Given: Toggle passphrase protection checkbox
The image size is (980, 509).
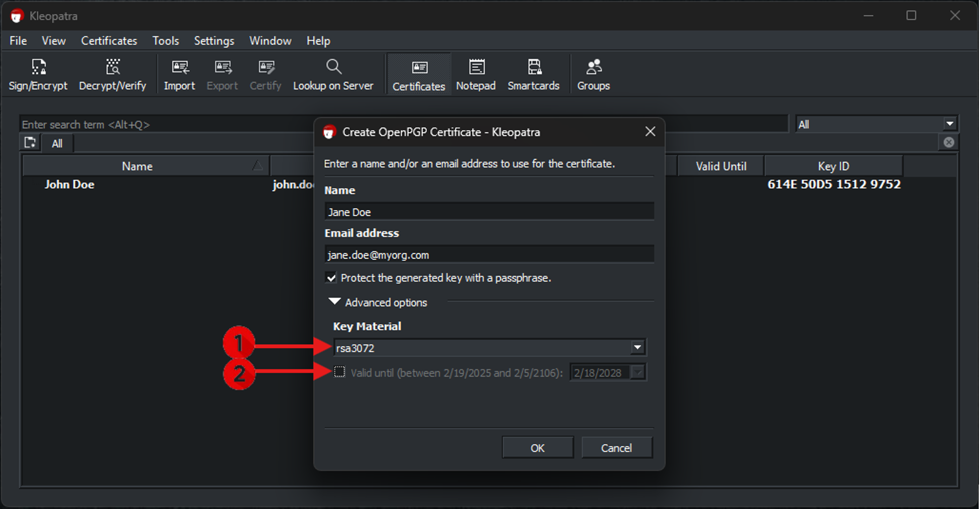Looking at the screenshot, I should pyautogui.click(x=331, y=278).
